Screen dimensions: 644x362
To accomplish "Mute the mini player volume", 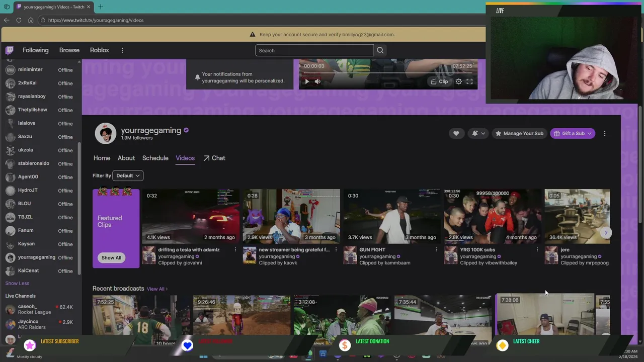I will coord(317,81).
